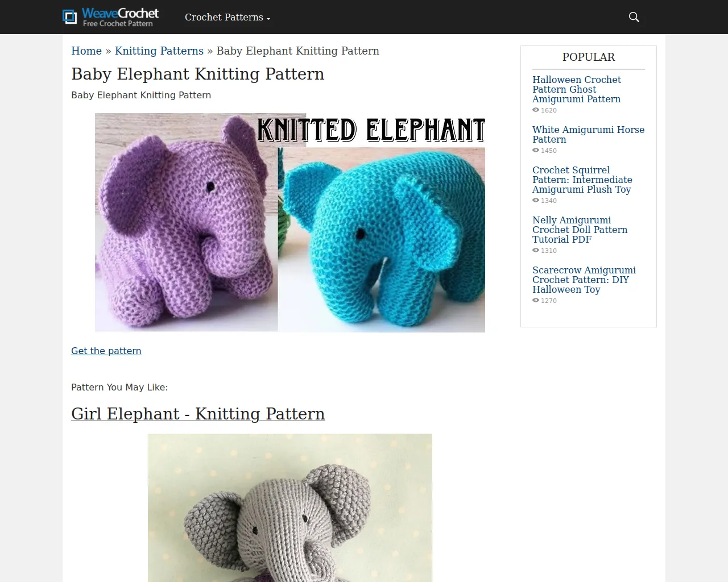Viewport: 728px width, 582px height.
Task: Click the WeaveCrochet Free Crochet Pattern title
Action: tap(120, 17)
